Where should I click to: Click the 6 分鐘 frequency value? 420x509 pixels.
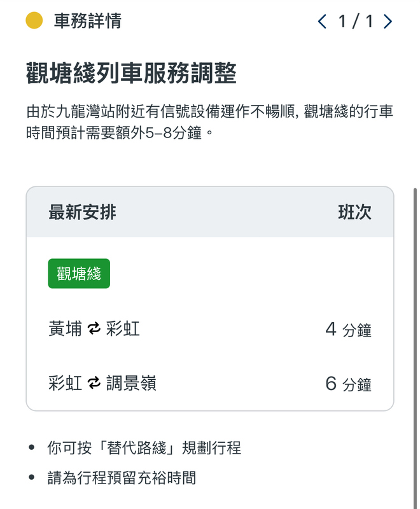coord(348,384)
